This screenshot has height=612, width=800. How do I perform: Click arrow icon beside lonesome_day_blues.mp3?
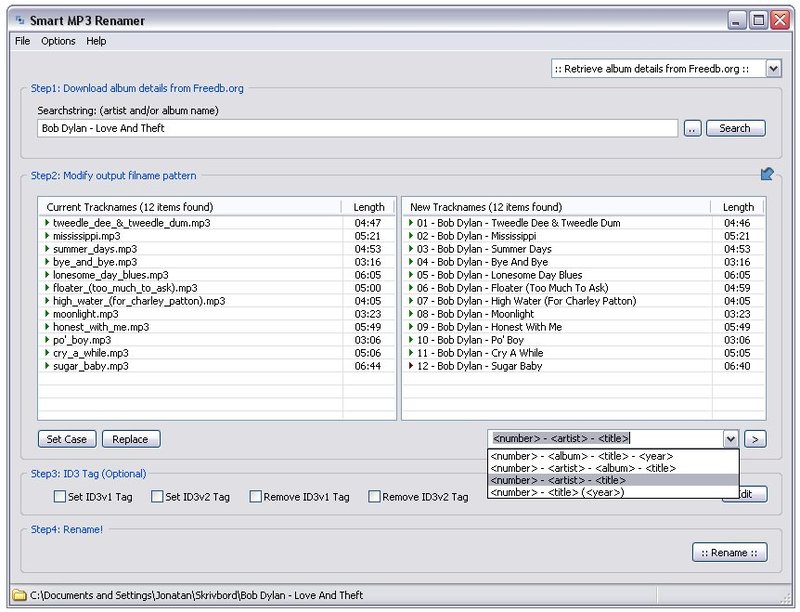click(47, 274)
